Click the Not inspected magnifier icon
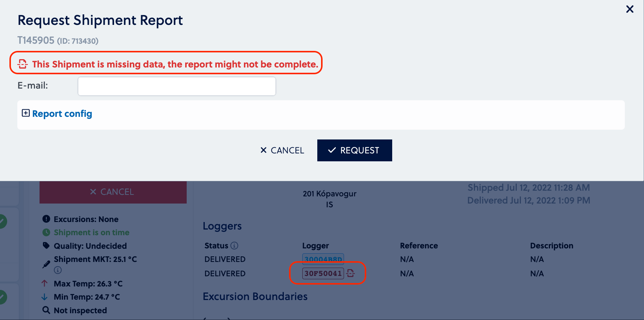 point(46,310)
